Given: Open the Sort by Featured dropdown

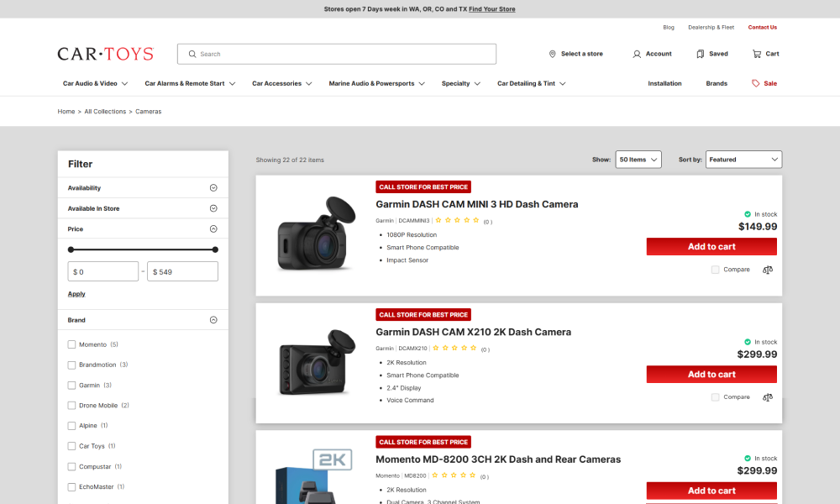Looking at the screenshot, I should 743,160.
